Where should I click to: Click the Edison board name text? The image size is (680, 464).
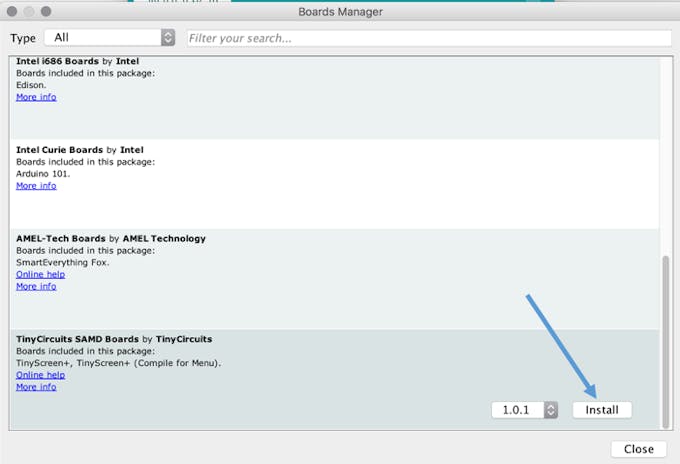pos(31,85)
